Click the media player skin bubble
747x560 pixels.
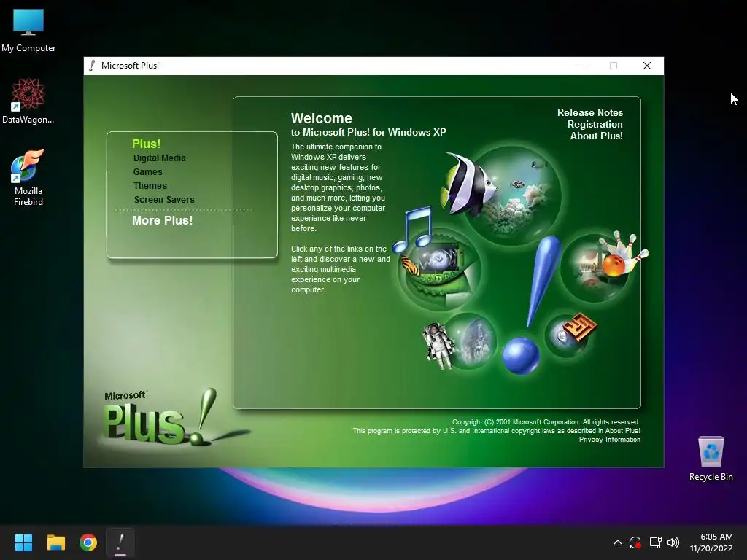tap(439, 270)
